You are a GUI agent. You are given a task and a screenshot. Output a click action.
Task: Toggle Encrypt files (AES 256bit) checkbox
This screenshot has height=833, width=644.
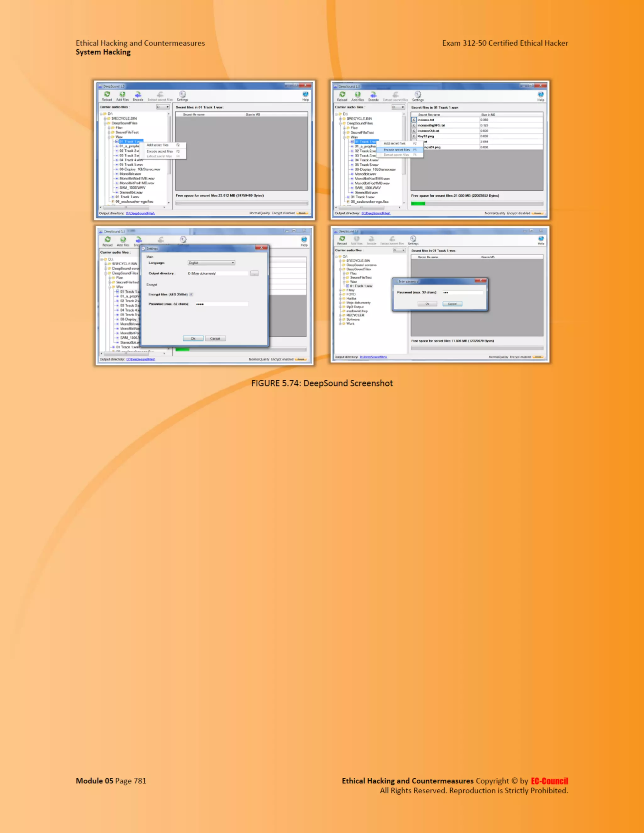coord(192,295)
